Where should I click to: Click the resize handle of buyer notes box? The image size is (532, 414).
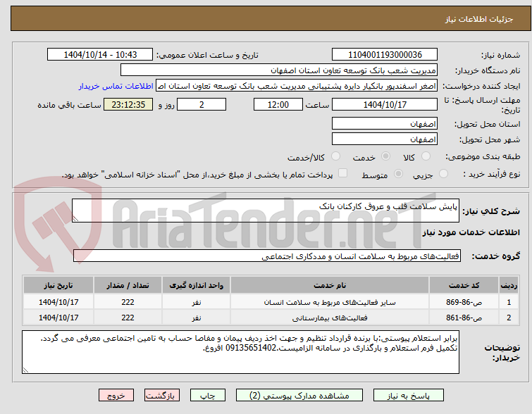(x=25, y=370)
